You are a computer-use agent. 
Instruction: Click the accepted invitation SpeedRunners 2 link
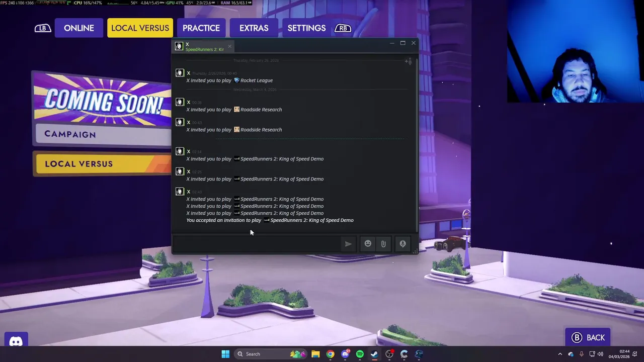coord(312,220)
